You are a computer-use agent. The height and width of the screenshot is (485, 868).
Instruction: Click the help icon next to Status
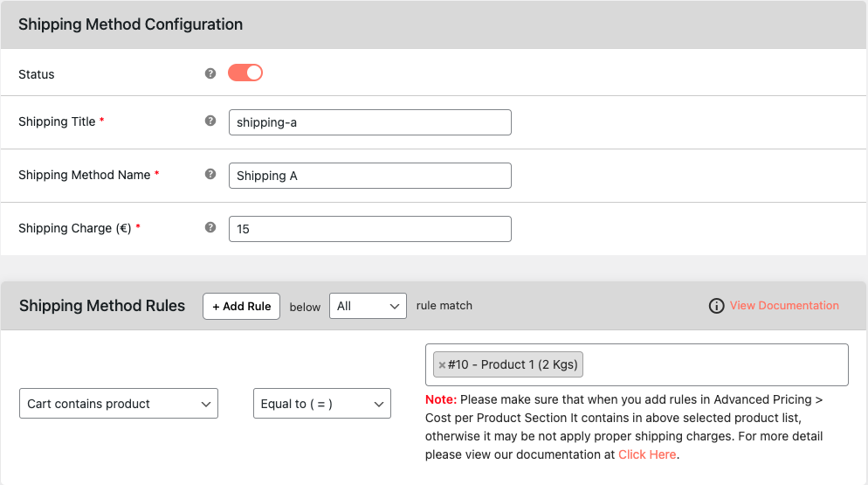point(210,73)
